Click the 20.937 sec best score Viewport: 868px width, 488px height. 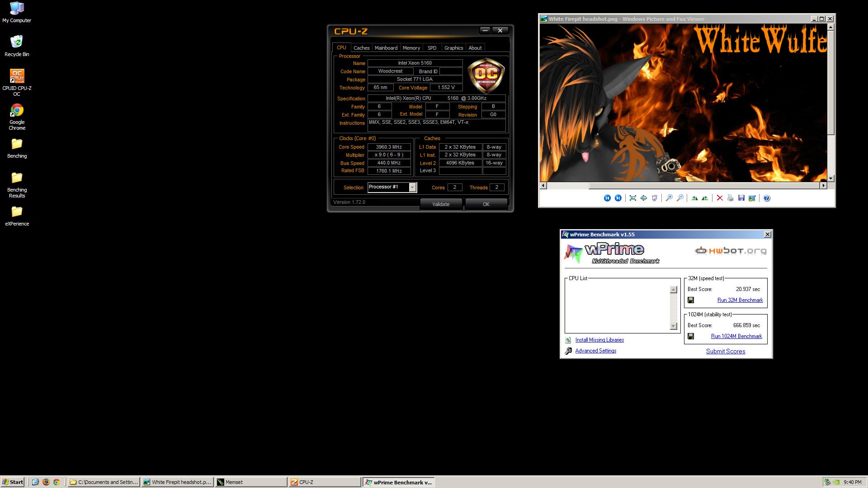click(x=748, y=289)
